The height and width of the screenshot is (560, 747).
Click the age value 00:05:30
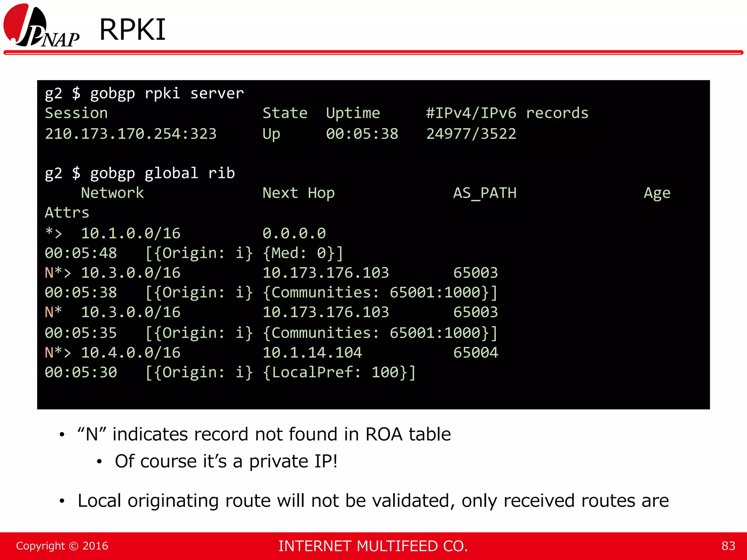(81, 372)
